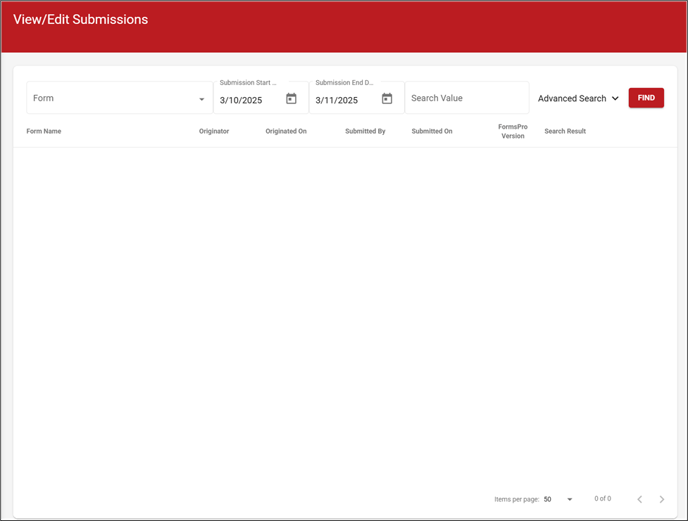Open Submission End date calendar picker
The width and height of the screenshot is (688, 521).
coord(387,99)
